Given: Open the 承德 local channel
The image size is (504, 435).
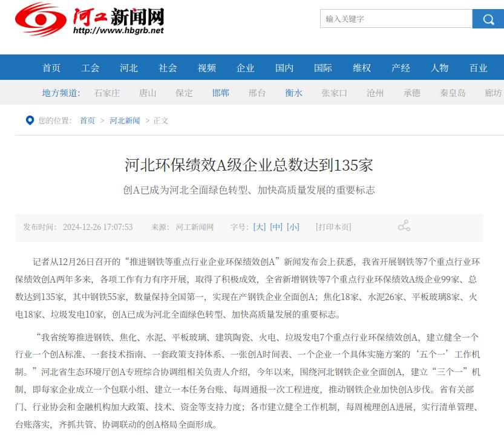Looking at the screenshot, I should coord(412,93).
